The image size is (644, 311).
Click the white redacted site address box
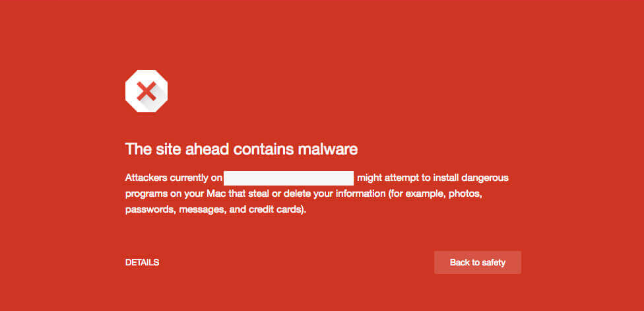[x=289, y=178]
